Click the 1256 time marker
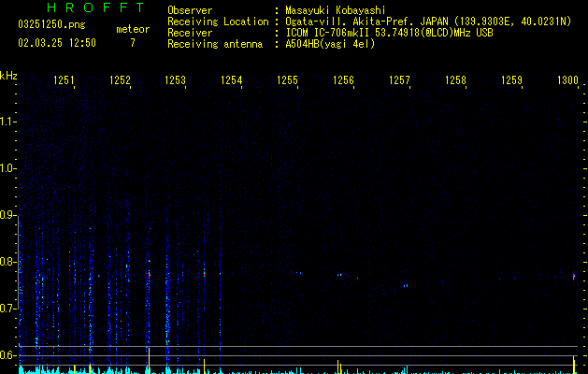The width and height of the screenshot is (588, 374). pyautogui.click(x=343, y=80)
